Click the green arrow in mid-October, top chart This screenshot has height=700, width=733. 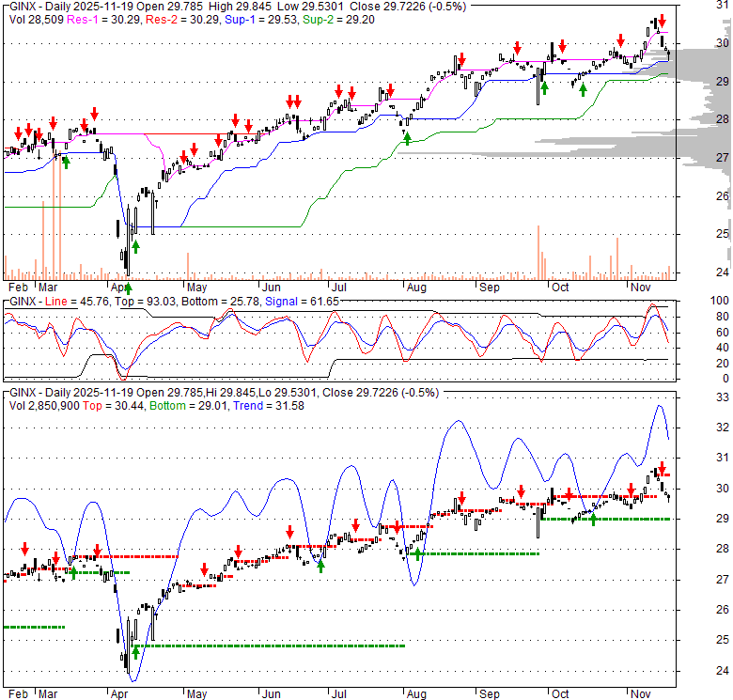584,89
